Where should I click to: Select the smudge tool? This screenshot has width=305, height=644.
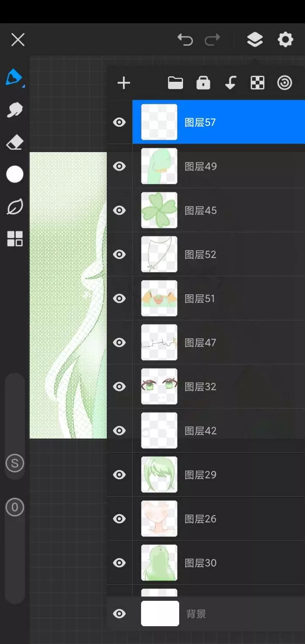15,110
